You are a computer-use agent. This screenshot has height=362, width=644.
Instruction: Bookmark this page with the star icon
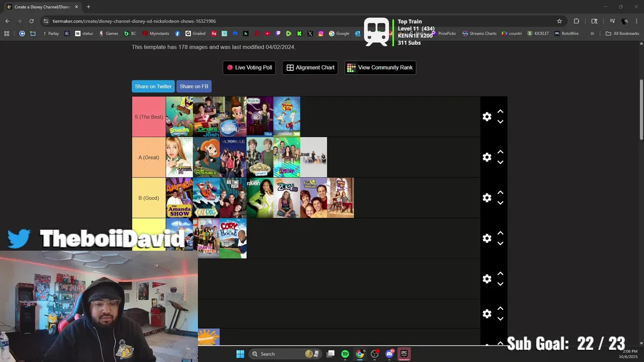click(x=559, y=21)
